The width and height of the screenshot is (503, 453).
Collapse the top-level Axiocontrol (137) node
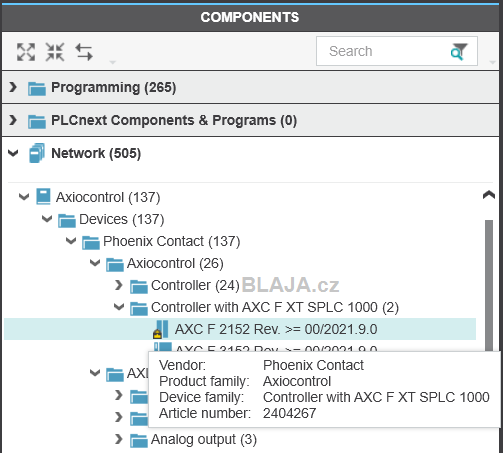(24, 197)
